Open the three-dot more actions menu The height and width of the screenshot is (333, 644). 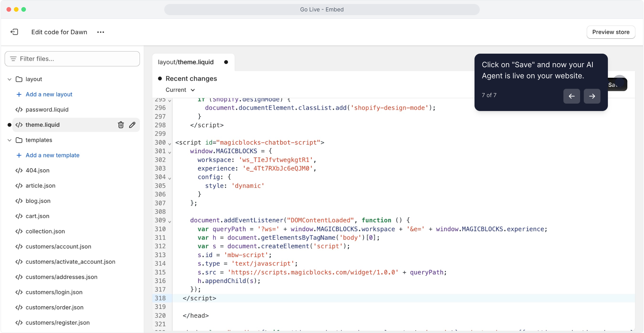(101, 32)
